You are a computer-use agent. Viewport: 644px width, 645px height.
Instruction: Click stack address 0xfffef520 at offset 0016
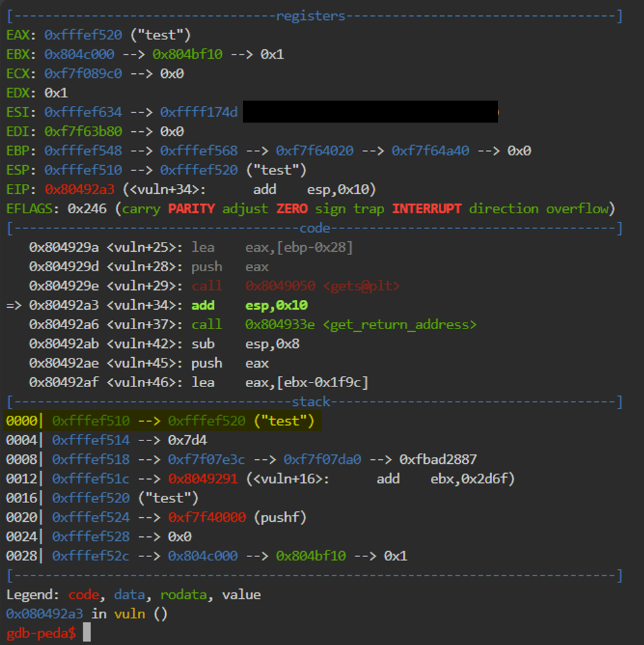tap(91, 498)
